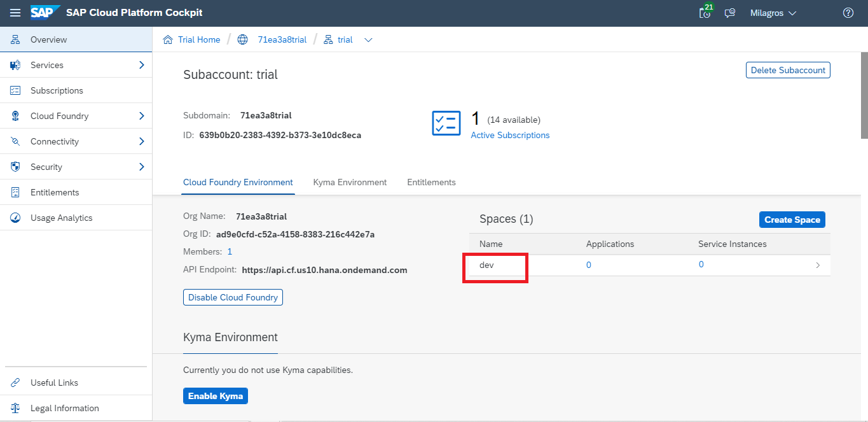Viewport: 868px width, 422px height.
Task: Expand the Services sidebar chevron
Action: pos(141,65)
